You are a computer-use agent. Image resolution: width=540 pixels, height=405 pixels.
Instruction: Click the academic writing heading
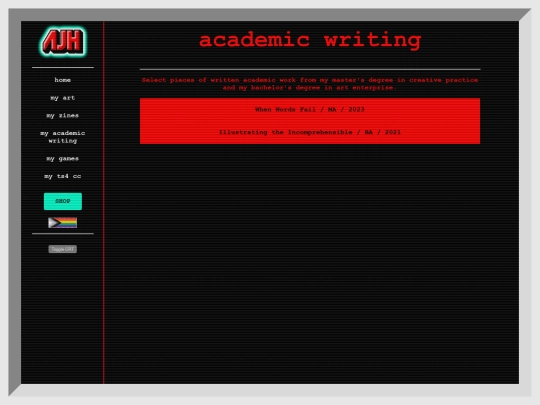coord(310,40)
